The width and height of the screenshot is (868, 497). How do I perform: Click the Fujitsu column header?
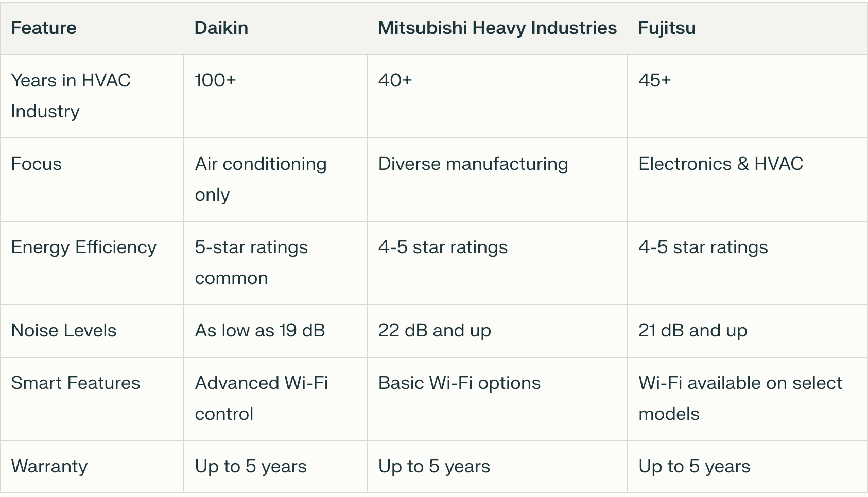667,28
